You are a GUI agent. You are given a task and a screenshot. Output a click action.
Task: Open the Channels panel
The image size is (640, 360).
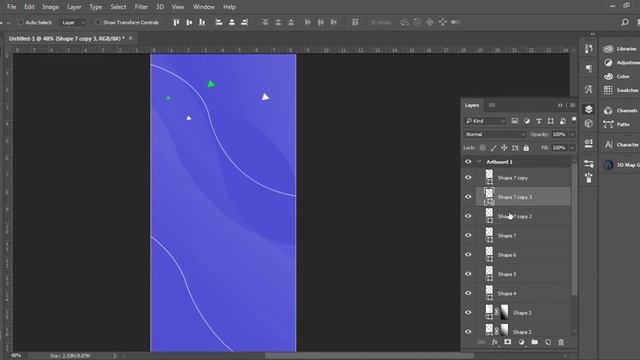[621, 110]
